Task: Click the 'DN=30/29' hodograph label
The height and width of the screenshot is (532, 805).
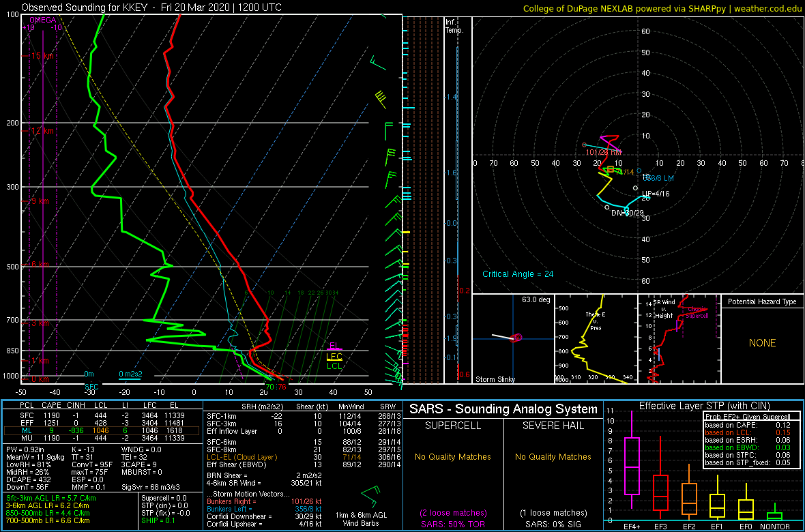Action: pos(628,213)
